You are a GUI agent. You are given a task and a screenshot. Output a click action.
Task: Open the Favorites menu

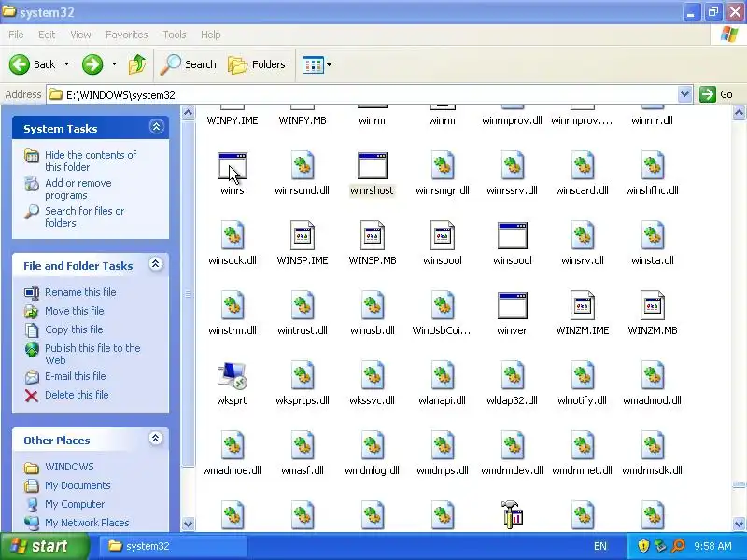tap(127, 35)
